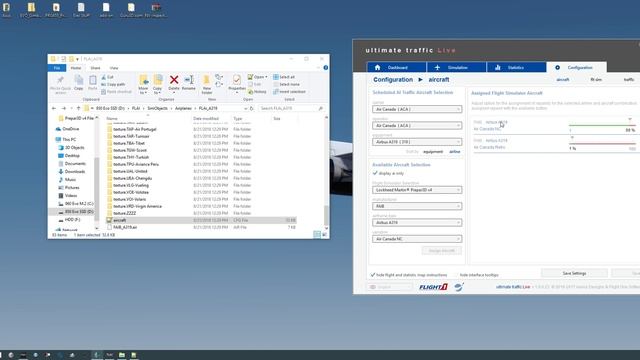Open airframe type dropdown showing Airbus A319
This screenshot has width=640, height=360.
[417, 222]
